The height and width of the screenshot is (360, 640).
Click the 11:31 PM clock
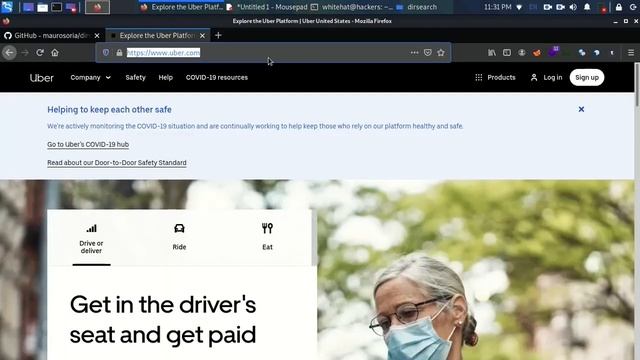[498, 7]
